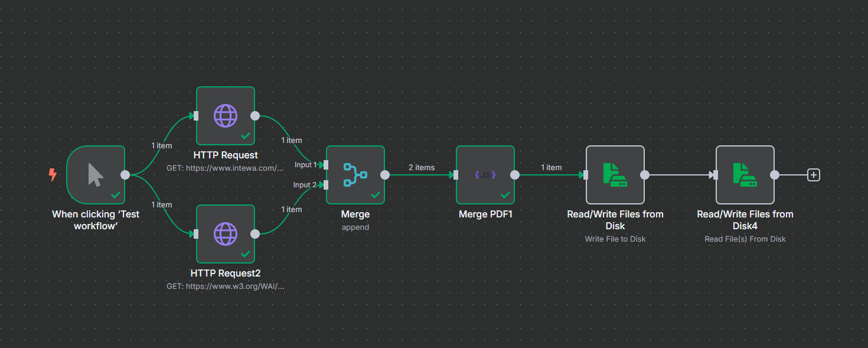The image size is (868, 348).
Task: Click the HTTP Request globe node icon
Action: click(x=225, y=116)
